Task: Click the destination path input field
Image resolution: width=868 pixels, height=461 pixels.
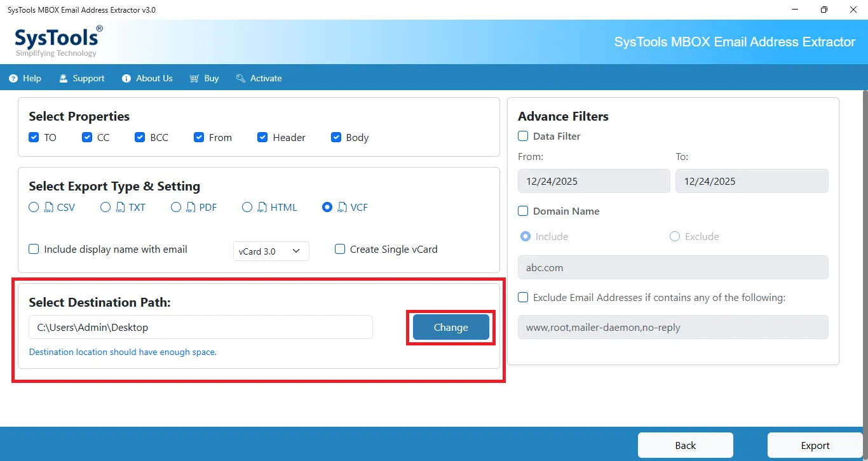Action: (201, 328)
